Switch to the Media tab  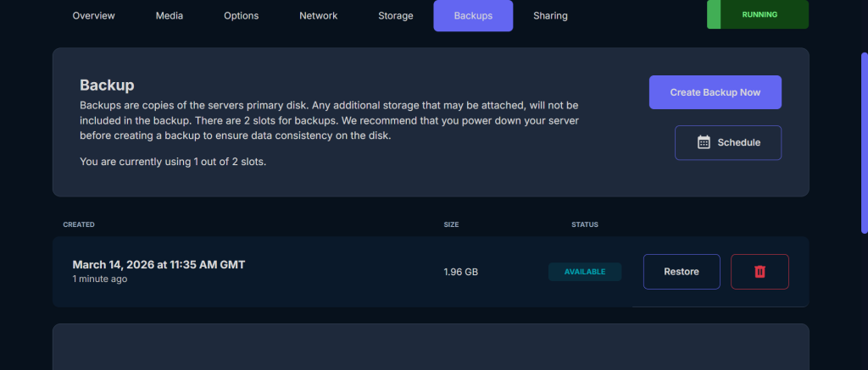point(170,16)
